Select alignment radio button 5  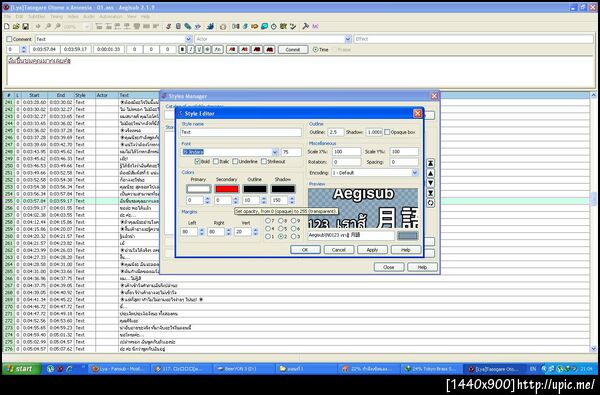point(281,229)
